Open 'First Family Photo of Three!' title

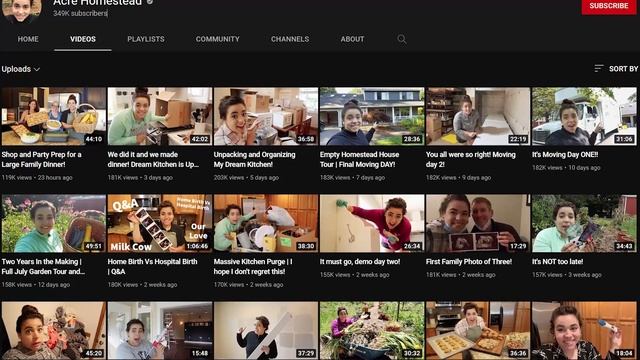(469, 262)
